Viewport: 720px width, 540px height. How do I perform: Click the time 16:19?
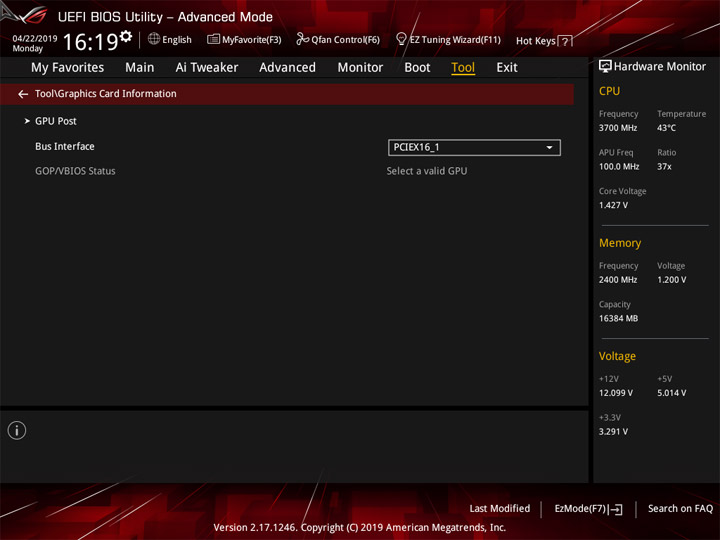pyautogui.click(x=90, y=42)
